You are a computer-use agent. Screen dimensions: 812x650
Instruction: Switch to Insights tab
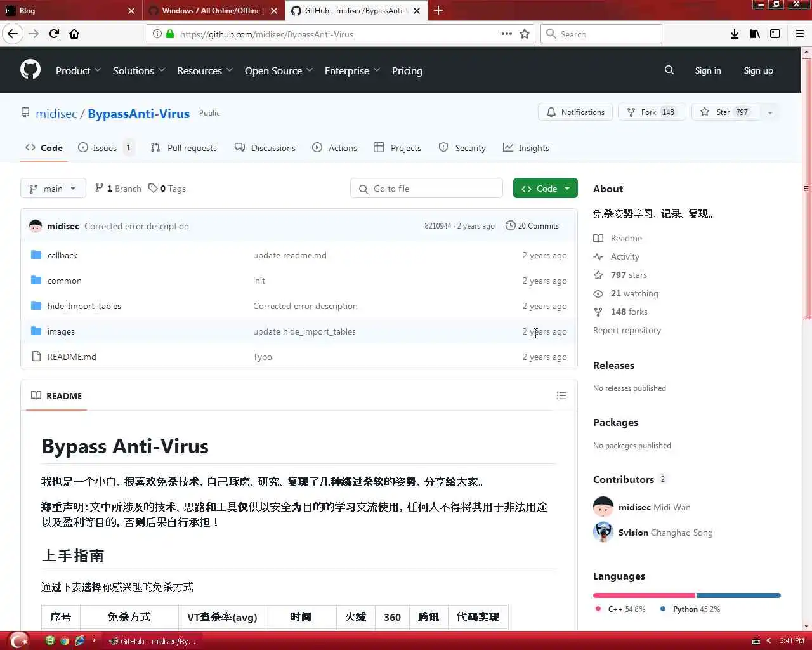(x=527, y=148)
